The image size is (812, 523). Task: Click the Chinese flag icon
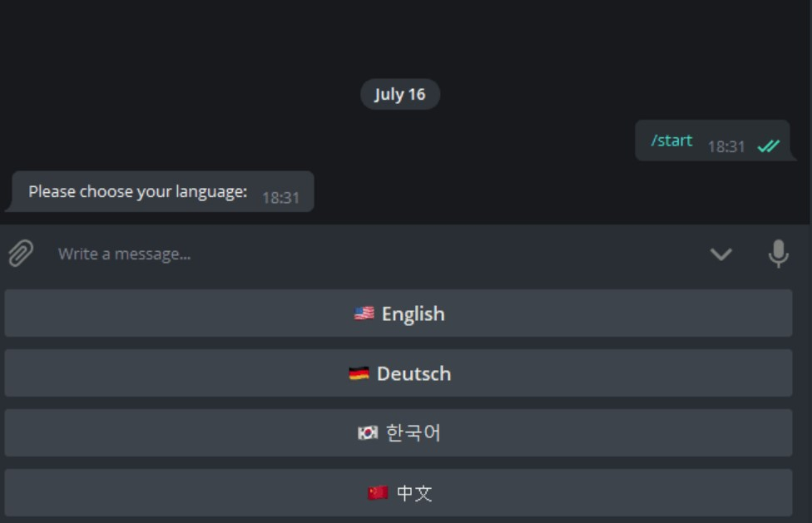[x=378, y=493]
